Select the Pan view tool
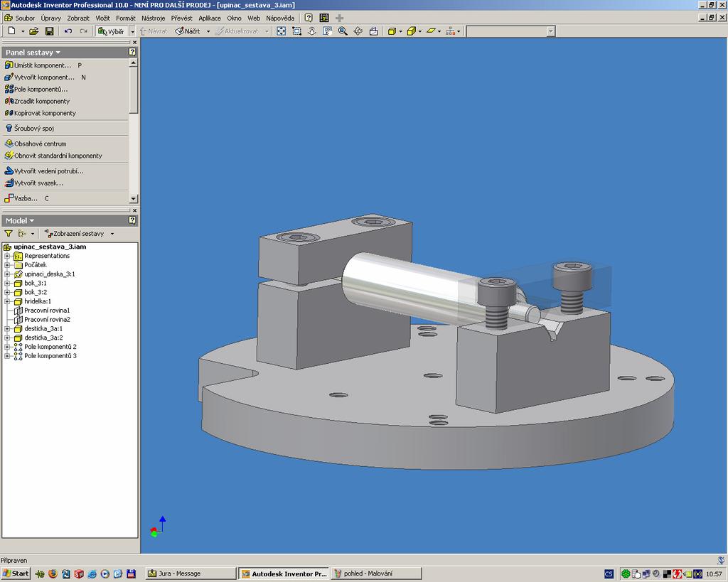 coord(328,31)
